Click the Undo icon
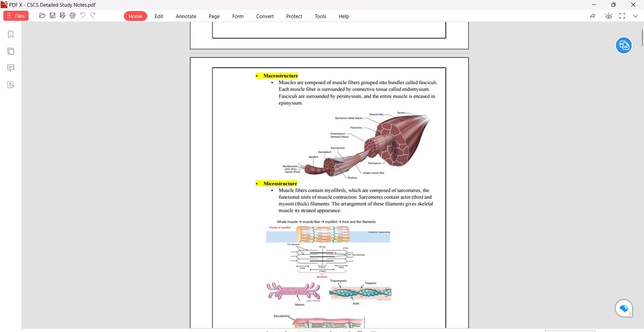The width and height of the screenshot is (644, 332). [x=82, y=16]
